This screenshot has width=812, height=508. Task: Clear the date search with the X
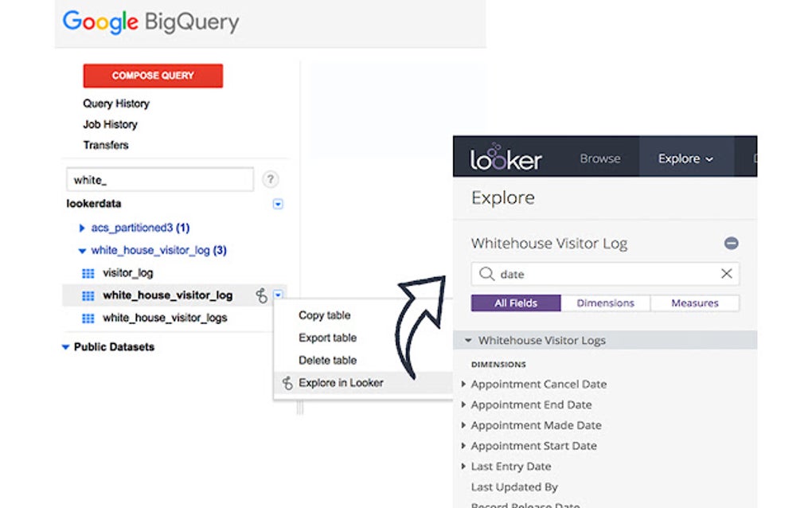click(725, 274)
